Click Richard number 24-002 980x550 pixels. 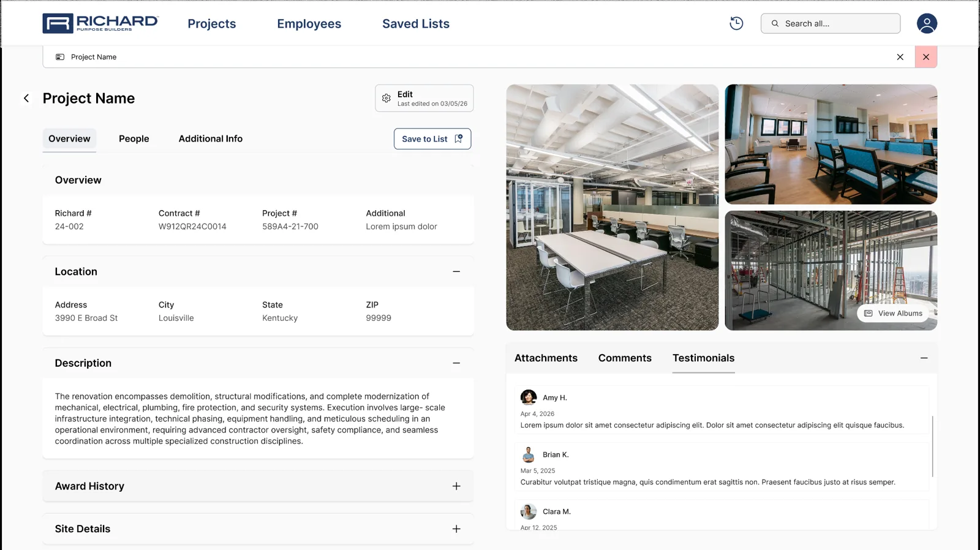[69, 227]
